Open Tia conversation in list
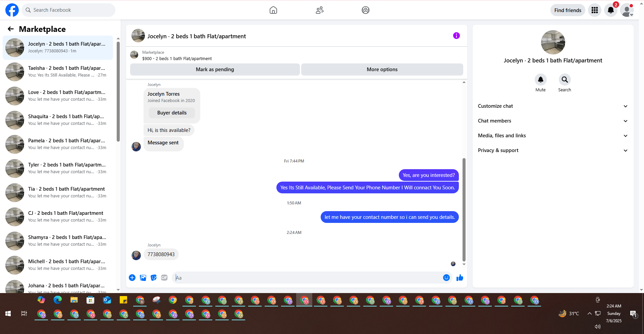644x334 pixels. 58,192
